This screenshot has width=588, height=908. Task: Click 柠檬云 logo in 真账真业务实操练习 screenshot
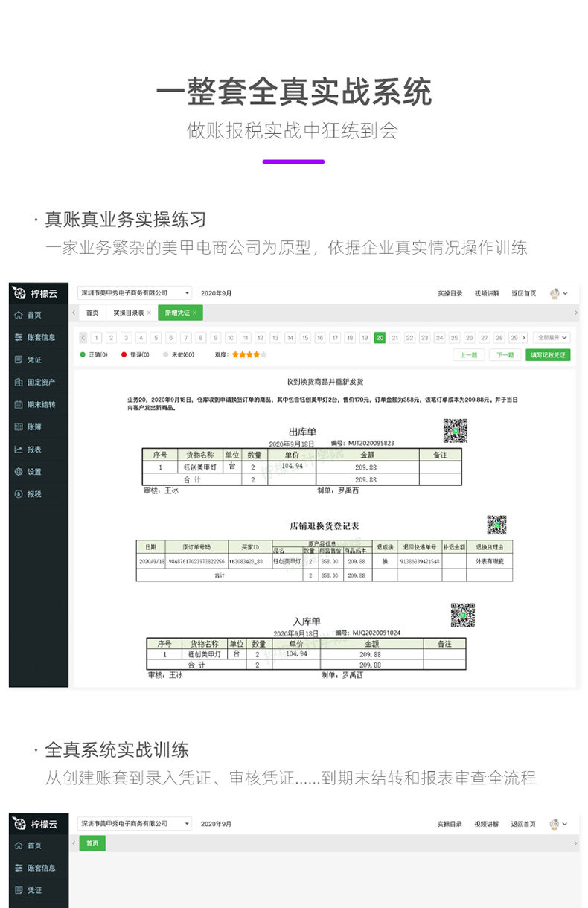point(35,293)
